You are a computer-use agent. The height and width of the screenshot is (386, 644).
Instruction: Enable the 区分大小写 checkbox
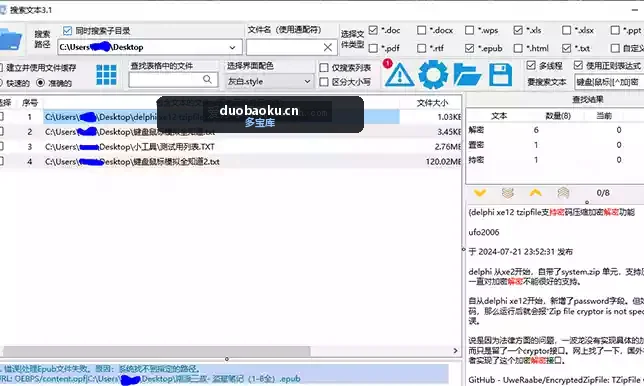click(x=324, y=82)
